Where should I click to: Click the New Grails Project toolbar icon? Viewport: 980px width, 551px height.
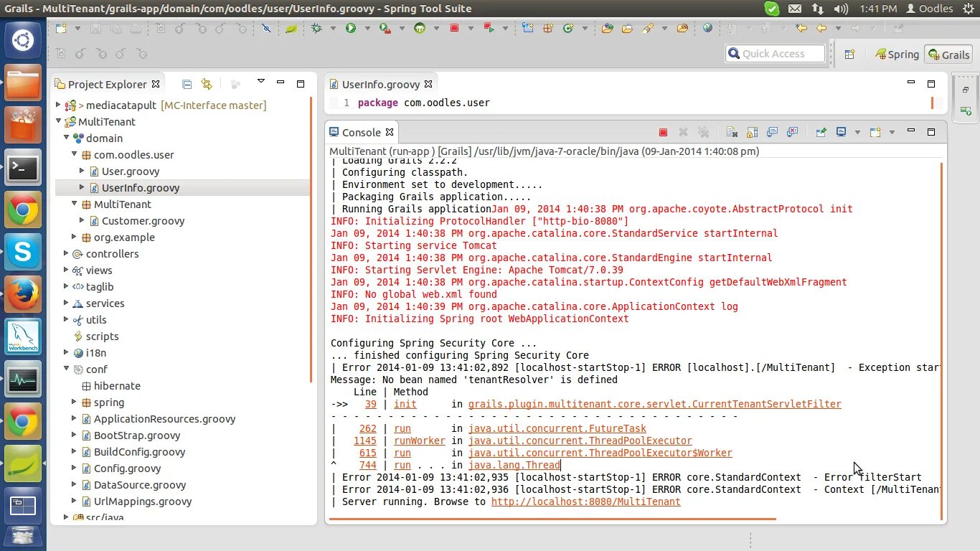pos(528,28)
